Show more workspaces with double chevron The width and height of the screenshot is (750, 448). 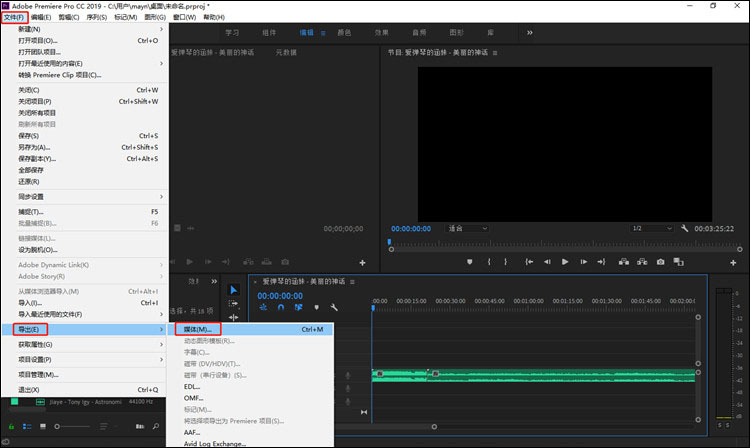pos(529,33)
